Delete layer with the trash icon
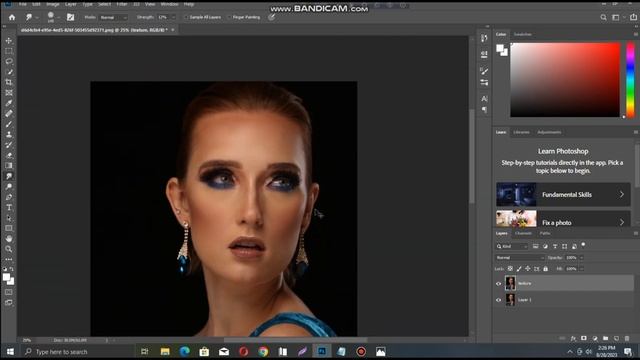Screen dimensions: 640x360 [x=627, y=338]
